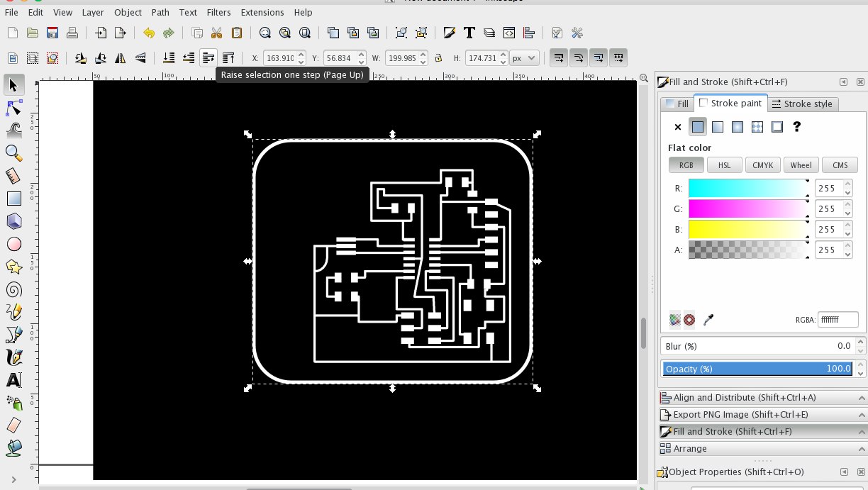Expand the Align and Distribute panel

pos(762,397)
